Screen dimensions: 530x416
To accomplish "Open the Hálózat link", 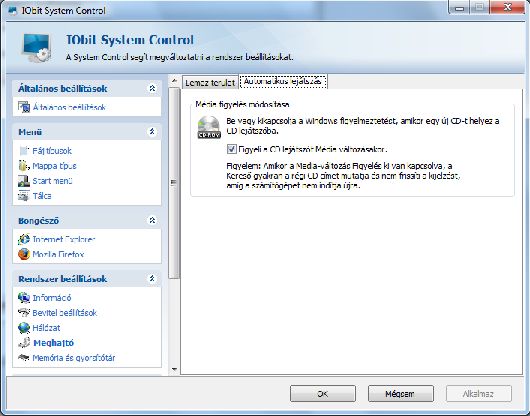I will pyautogui.click(x=46, y=328).
